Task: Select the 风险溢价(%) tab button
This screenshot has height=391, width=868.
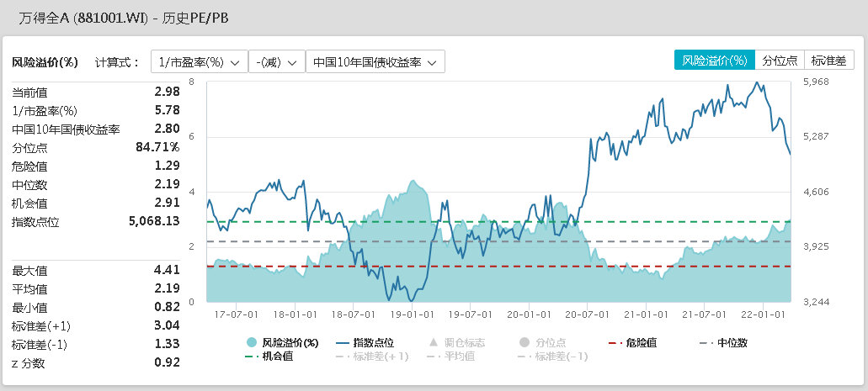Action: 714,60
